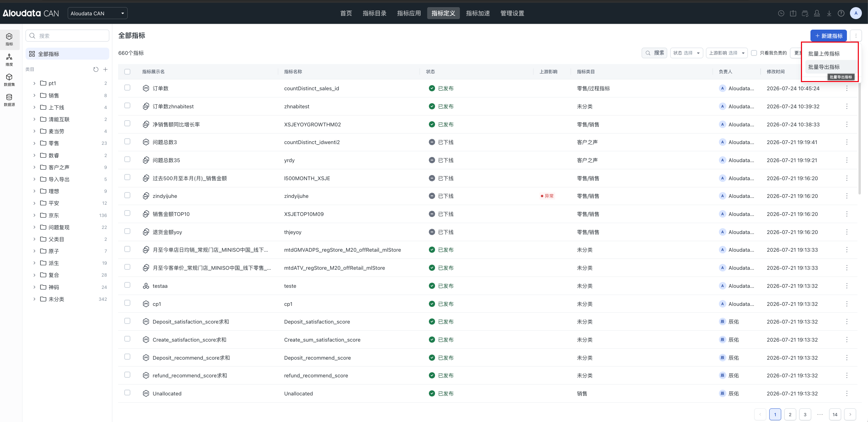868x422 pixels.
Task: Expand the 销售 category folder
Action: (x=34, y=95)
